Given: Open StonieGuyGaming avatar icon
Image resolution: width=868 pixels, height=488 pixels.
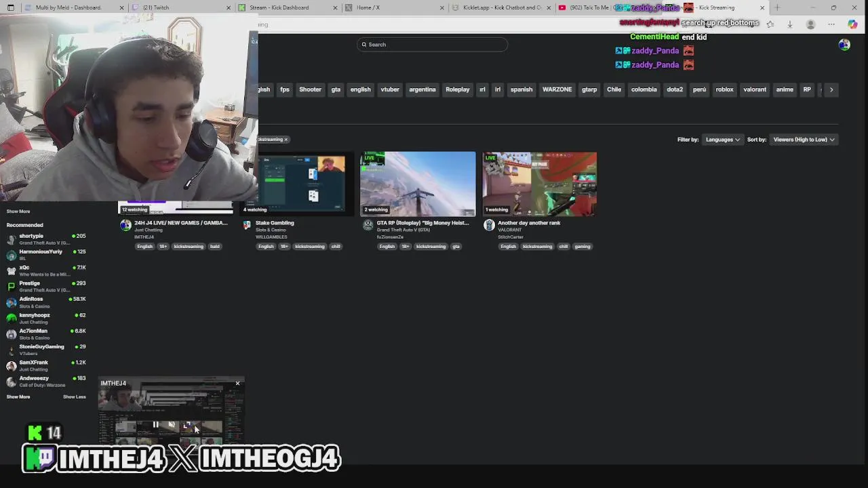Looking at the screenshot, I should click(12, 350).
